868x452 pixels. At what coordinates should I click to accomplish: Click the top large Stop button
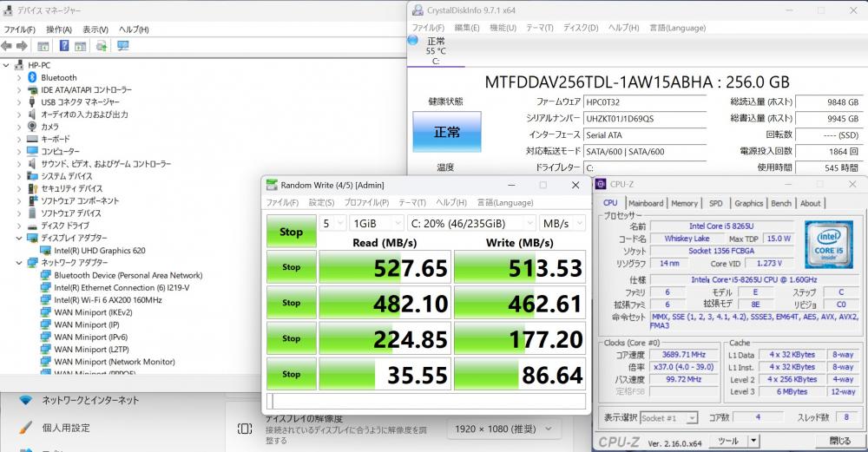291,232
